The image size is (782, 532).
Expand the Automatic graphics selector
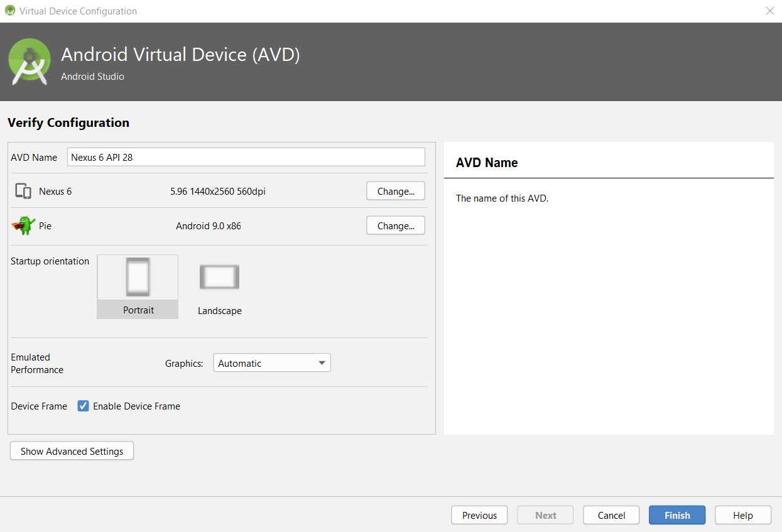(x=321, y=362)
